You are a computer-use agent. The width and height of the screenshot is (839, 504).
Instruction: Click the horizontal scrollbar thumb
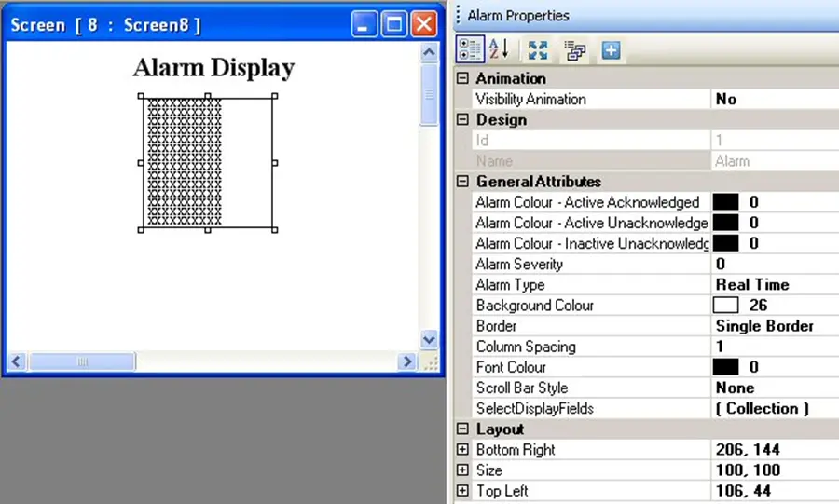click(x=82, y=361)
